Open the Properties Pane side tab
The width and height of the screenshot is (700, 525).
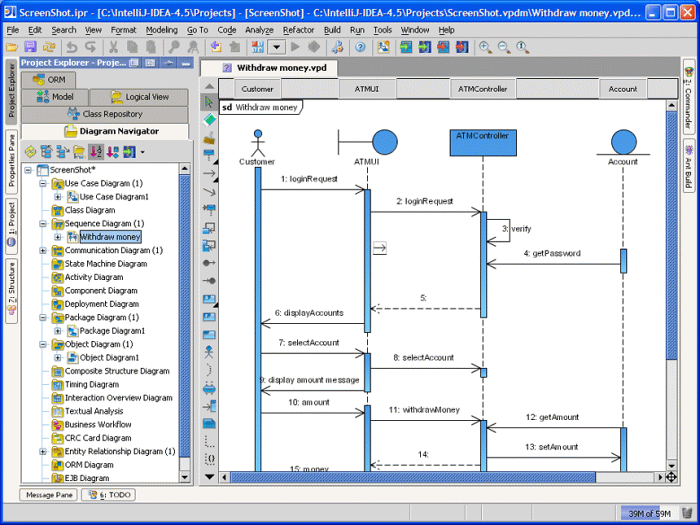pos(11,161)
